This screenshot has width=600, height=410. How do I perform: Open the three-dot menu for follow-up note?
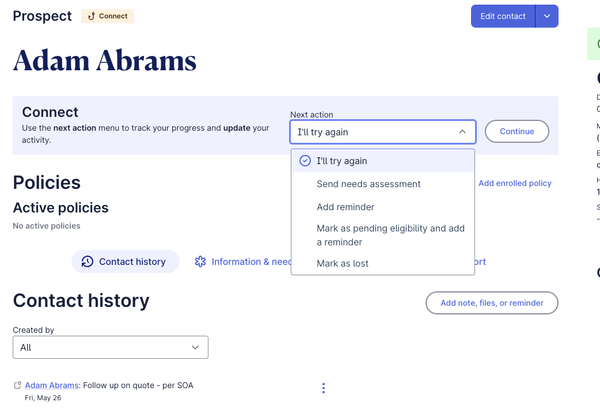coord(323,388)
